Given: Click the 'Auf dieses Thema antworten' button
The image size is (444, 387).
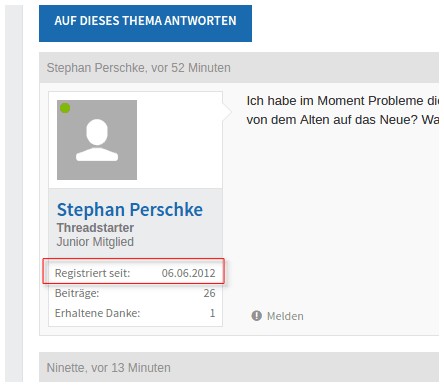Looking at the screenshot, I should click(145, 23).
